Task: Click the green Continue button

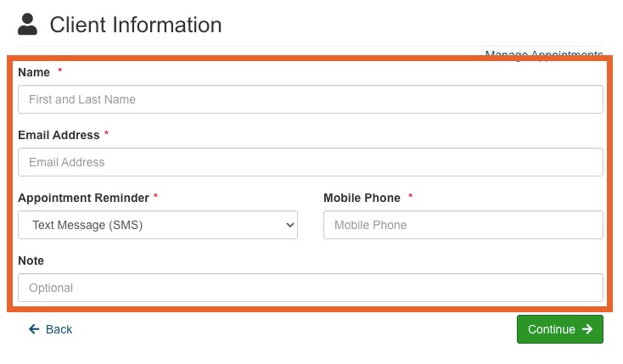Action: pos(560,329)
